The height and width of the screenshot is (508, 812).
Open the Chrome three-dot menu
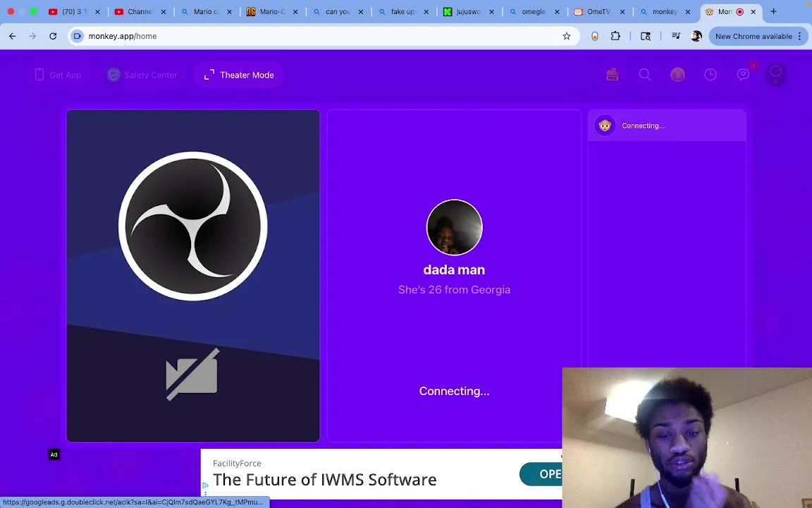pyautogui.click(x=799, y=36)
